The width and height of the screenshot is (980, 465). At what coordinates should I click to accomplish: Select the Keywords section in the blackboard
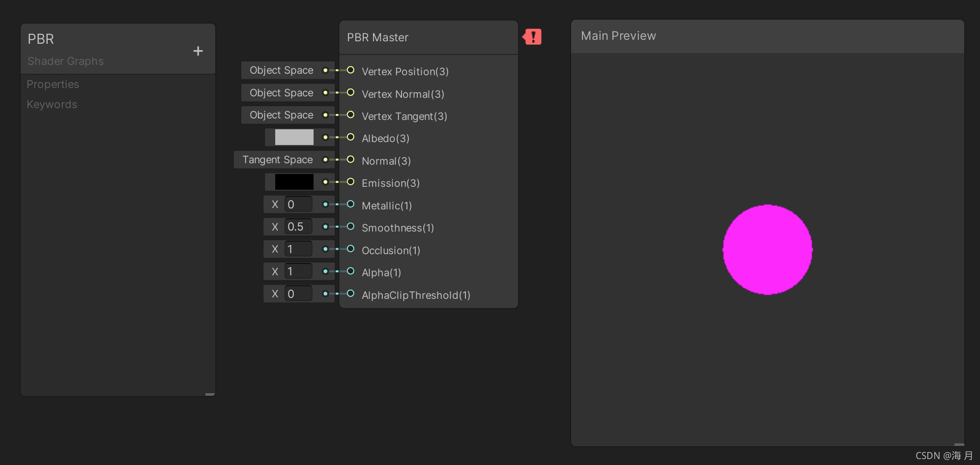pyautogui.click(x=52, y=104)
